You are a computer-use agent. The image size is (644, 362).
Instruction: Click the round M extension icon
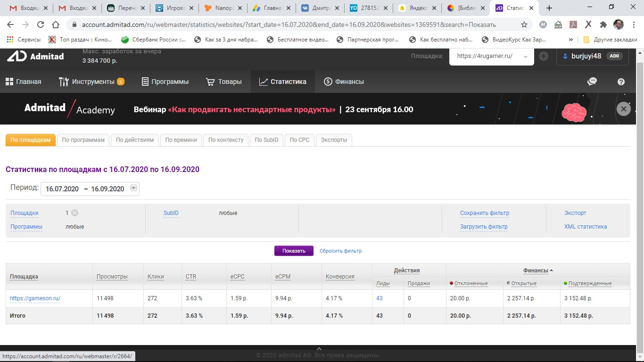point(543,25)
